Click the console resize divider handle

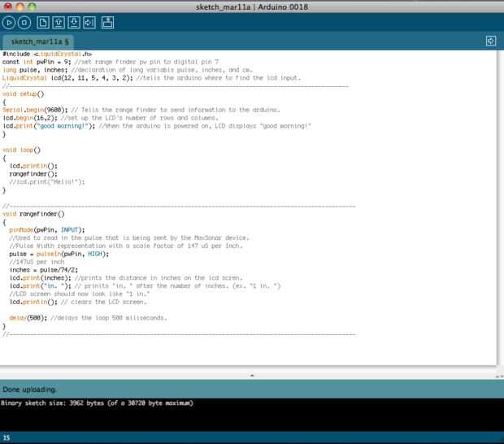(252, 375)
